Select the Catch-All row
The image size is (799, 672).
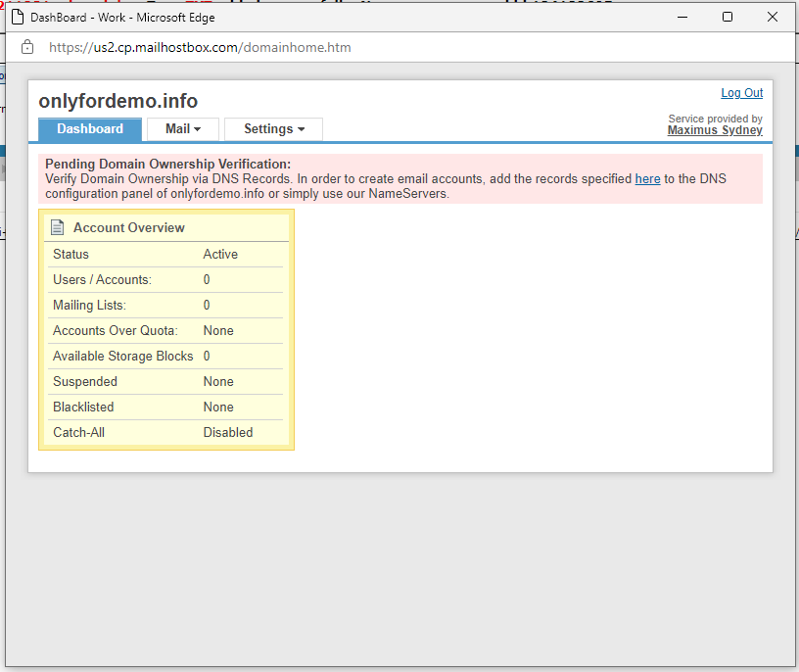(165, 432)
